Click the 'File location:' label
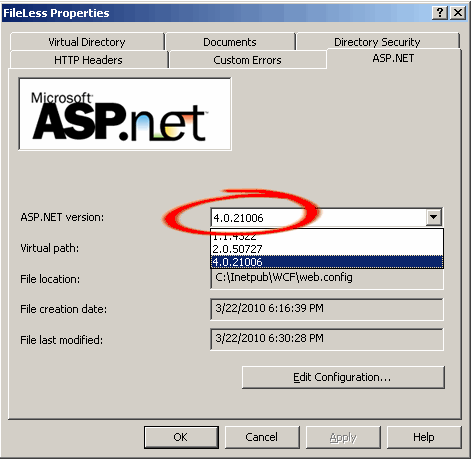The width and height of the screenshot is (471, 459). pyautogui.click(x=50, y=279)
